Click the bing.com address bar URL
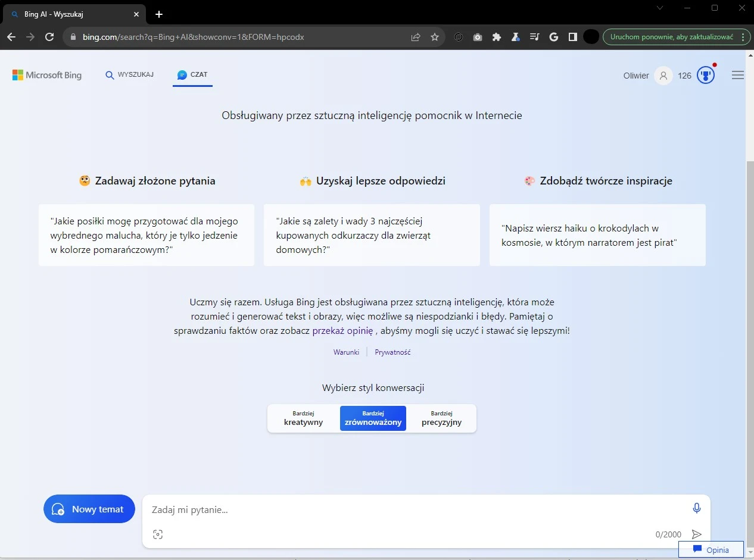Viewport: 754px width, 560px height. tap(194, 37)
